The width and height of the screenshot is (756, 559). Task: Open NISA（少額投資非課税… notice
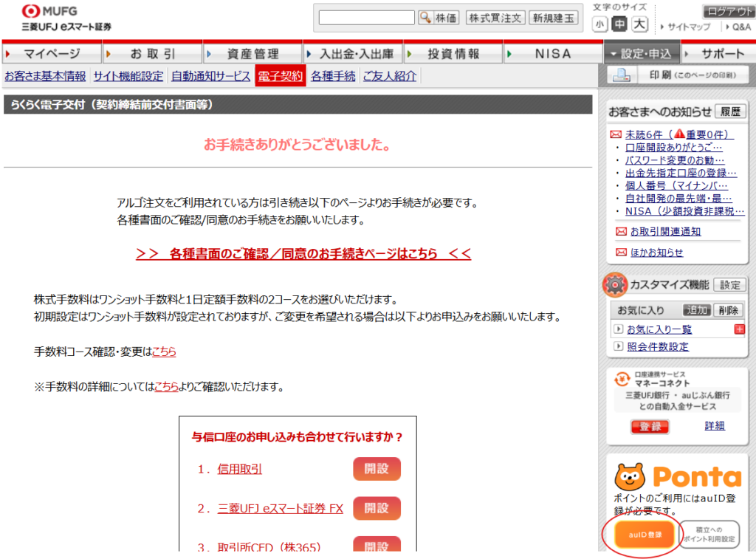point(684,211)
